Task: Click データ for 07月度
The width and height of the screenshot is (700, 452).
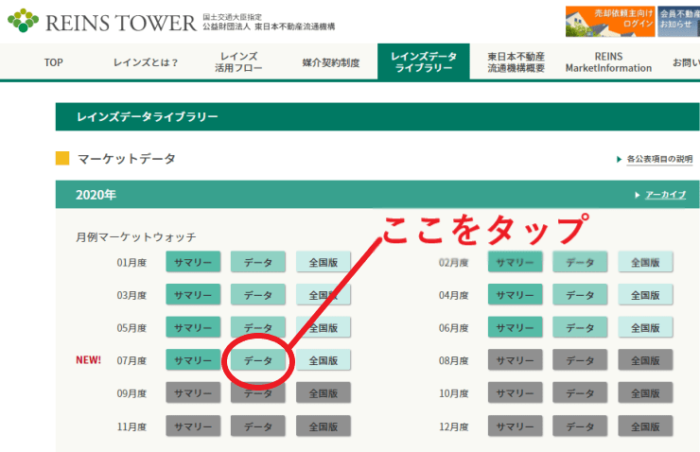Action: (258, 360)
